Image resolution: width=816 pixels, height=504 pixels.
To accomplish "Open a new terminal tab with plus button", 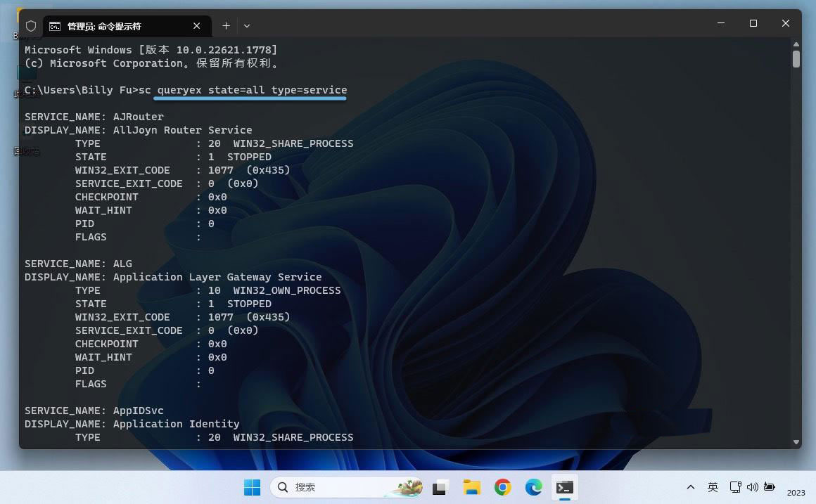I will [x=226, y=26].
